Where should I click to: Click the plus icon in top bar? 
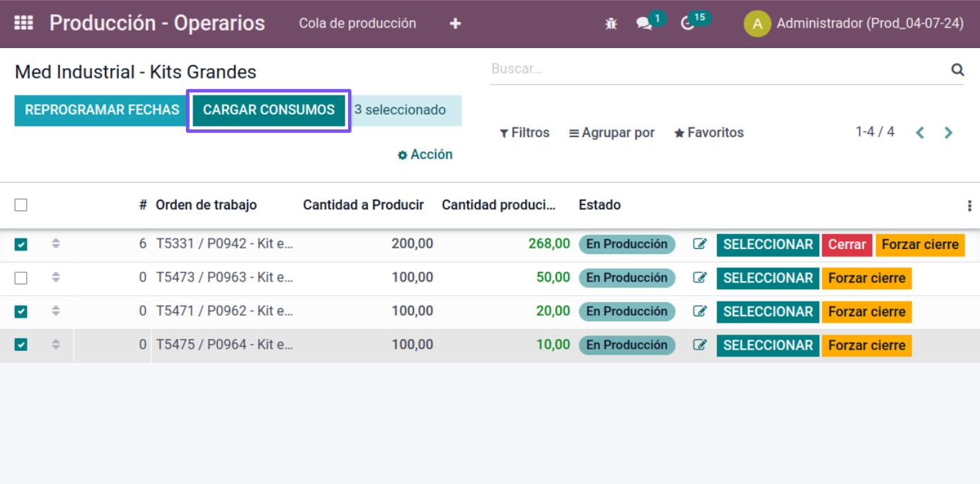click(455, 23)
